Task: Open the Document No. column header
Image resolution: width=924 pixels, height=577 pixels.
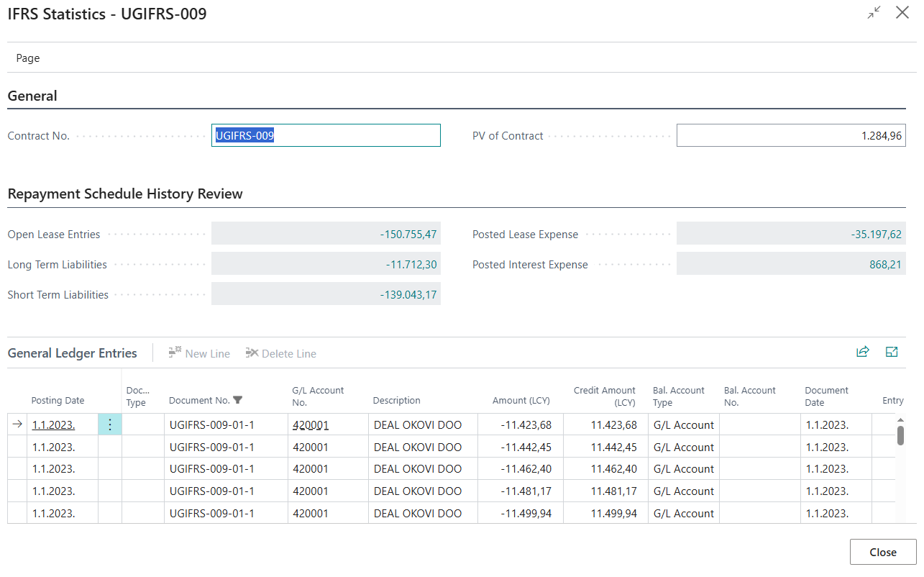Action: click(x=199, y=401)
